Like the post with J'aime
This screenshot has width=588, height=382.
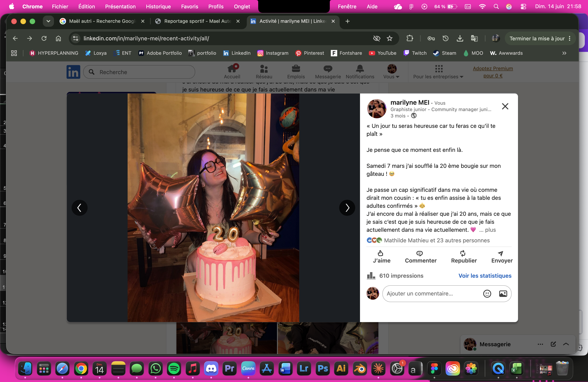tap(381, 257)
